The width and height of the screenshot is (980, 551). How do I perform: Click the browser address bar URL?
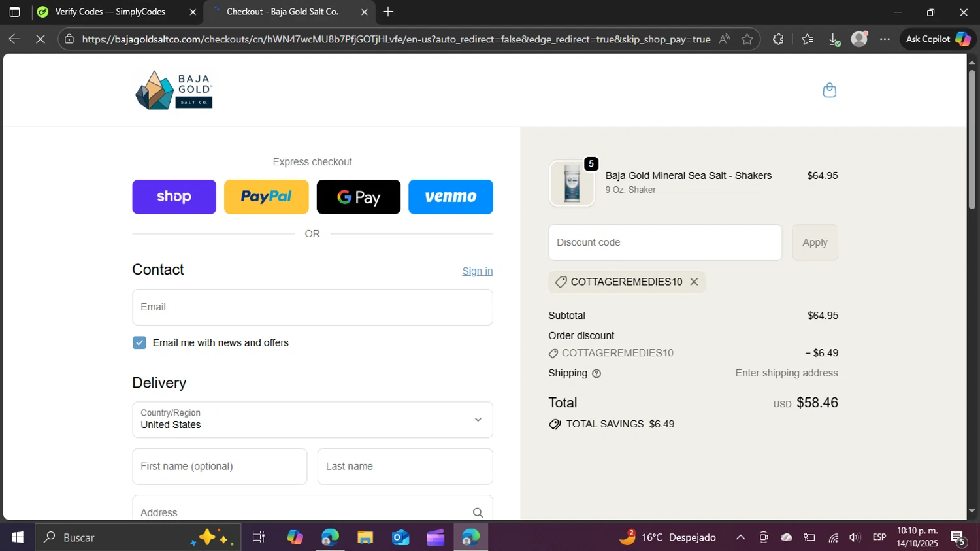point(396,39)
